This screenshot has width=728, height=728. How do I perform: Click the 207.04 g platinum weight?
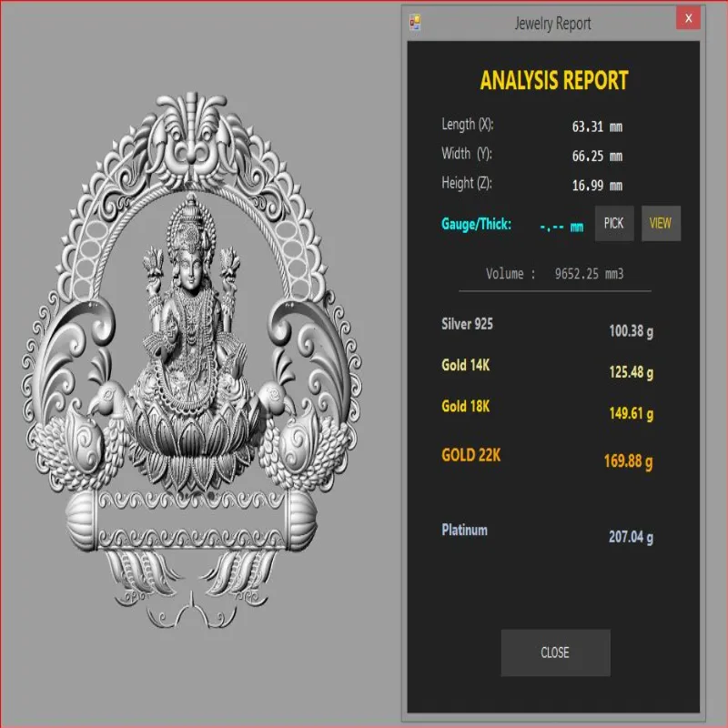click(x=631, y=537)
